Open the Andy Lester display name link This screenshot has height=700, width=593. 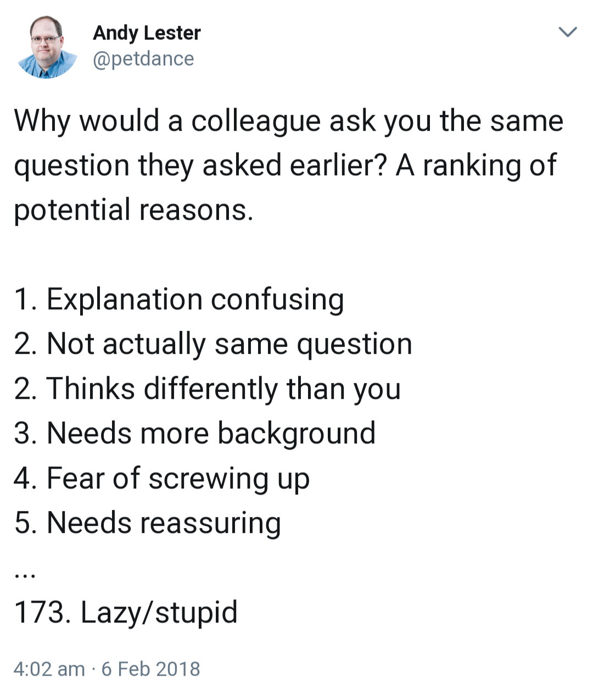[147, 33]
